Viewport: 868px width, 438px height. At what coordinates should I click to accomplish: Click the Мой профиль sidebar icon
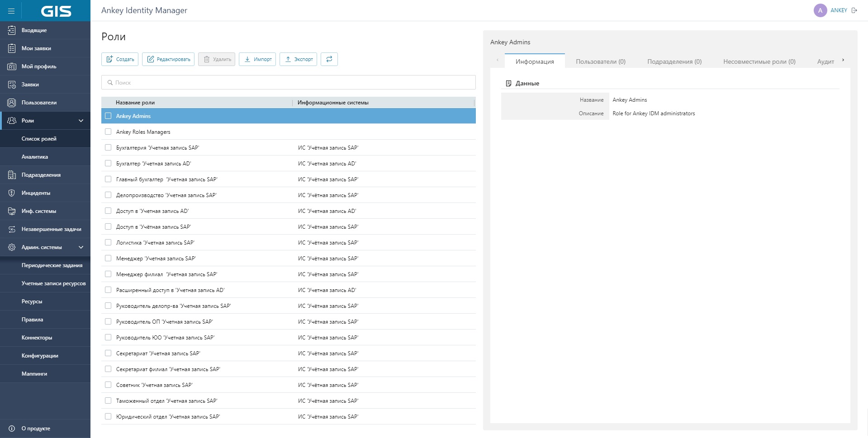[x=12, y=66]
